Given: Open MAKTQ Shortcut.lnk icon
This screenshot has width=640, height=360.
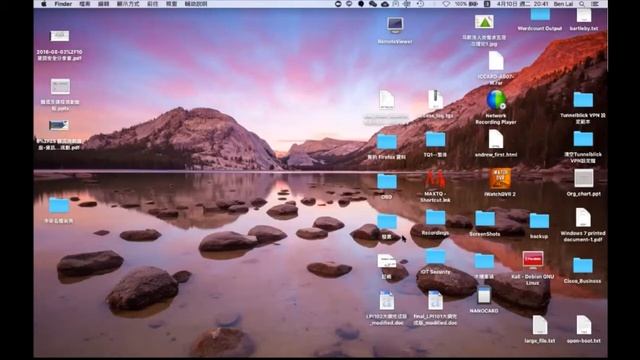Looking at the screenshot, I should click(435, 180).
